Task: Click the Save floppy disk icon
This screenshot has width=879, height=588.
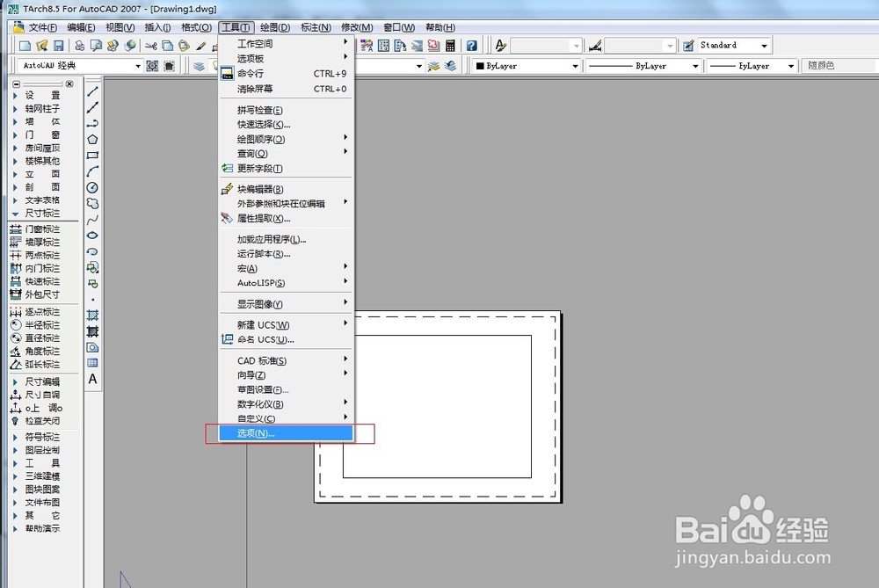Action: pyautogui.click(x=58, y=46)
